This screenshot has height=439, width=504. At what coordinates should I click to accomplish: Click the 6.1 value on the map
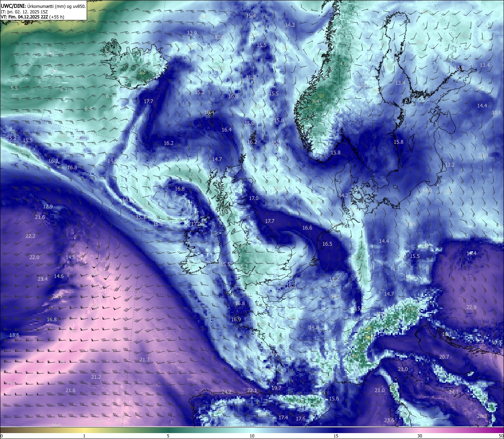64,89
